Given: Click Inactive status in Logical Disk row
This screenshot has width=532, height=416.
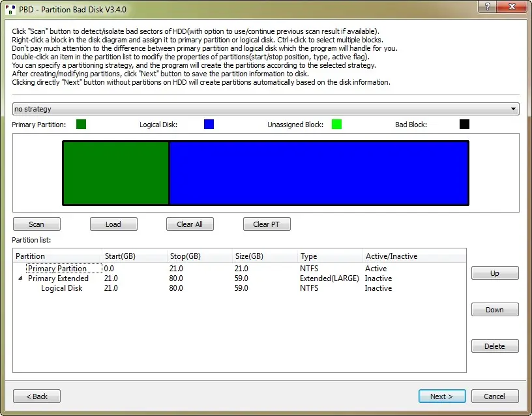Looking at the screenshot, I should [378, 288].
